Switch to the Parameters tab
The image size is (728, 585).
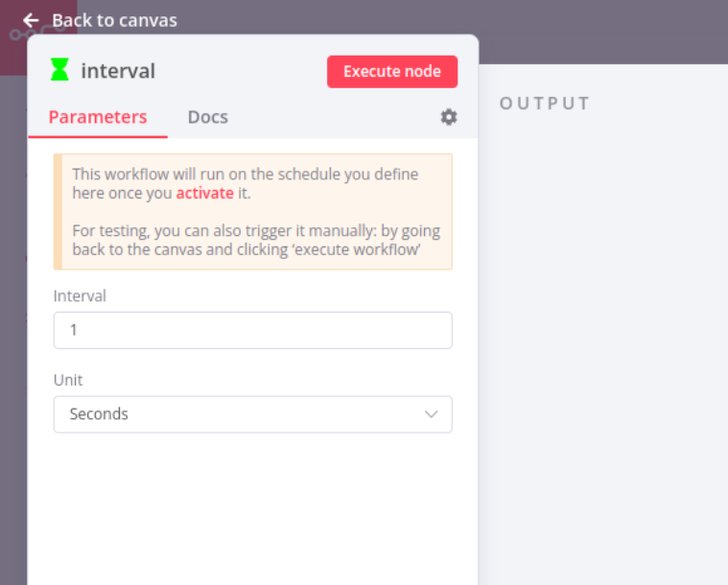(x=98, y=117)
